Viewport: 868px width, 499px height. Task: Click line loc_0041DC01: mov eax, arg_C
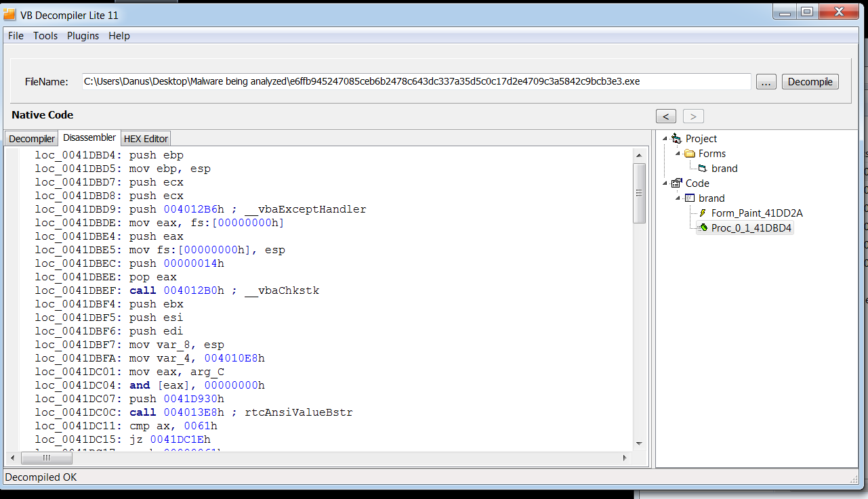[x=129, y=372]
